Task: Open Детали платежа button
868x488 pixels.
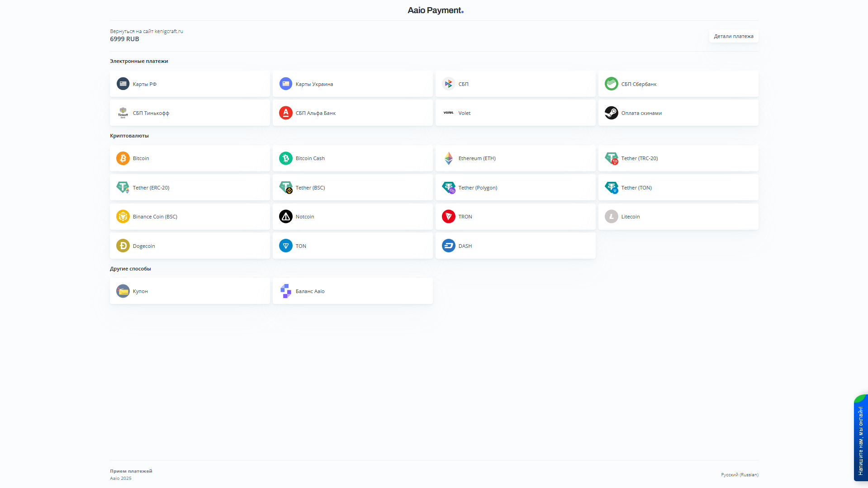Action: pos(734,36)
